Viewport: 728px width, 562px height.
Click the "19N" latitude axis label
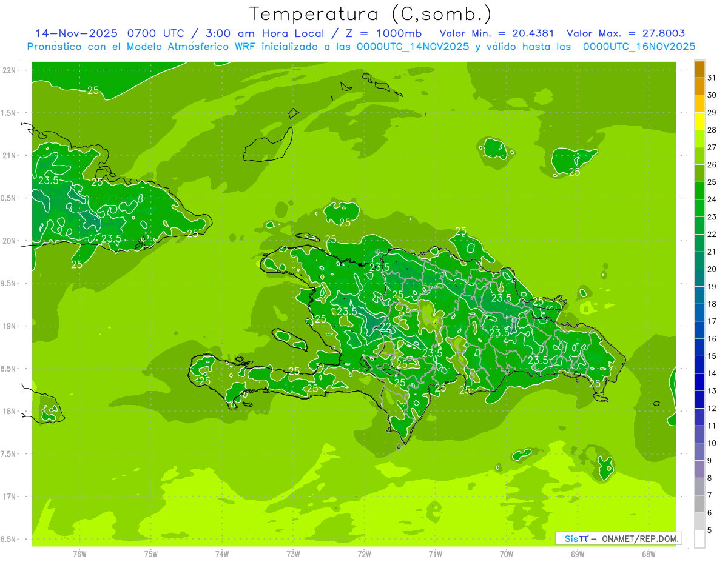pyautogui.click(x=10, y=326)
